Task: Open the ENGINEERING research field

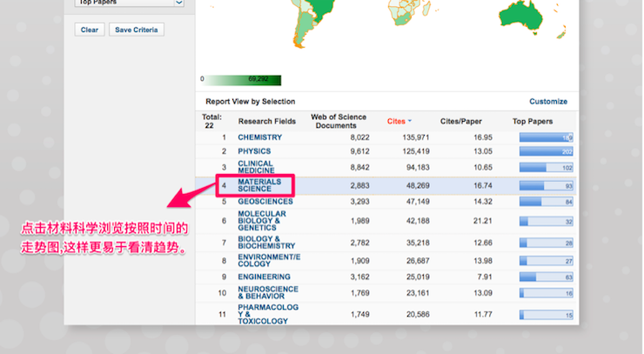Action: click(264, 277)
